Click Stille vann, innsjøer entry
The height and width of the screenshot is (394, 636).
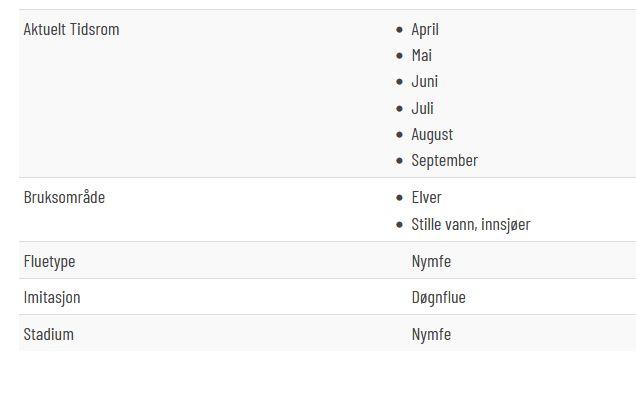pyautogui.click(x=471, y=224)
